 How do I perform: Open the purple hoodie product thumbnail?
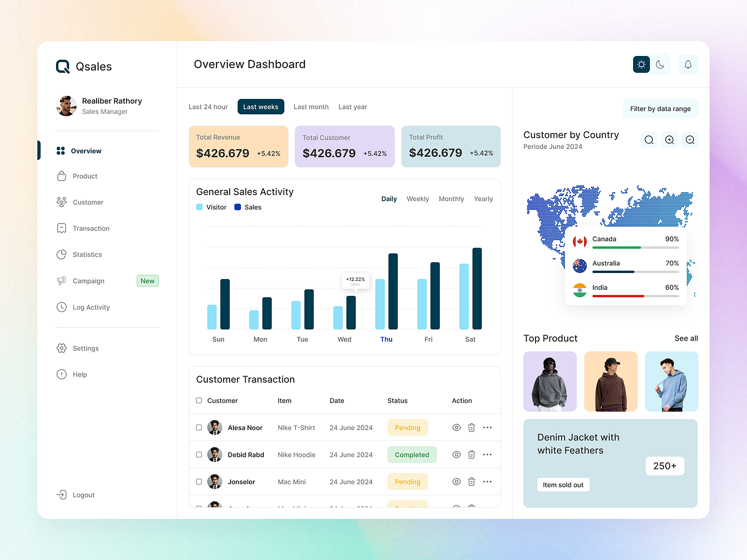550,381
